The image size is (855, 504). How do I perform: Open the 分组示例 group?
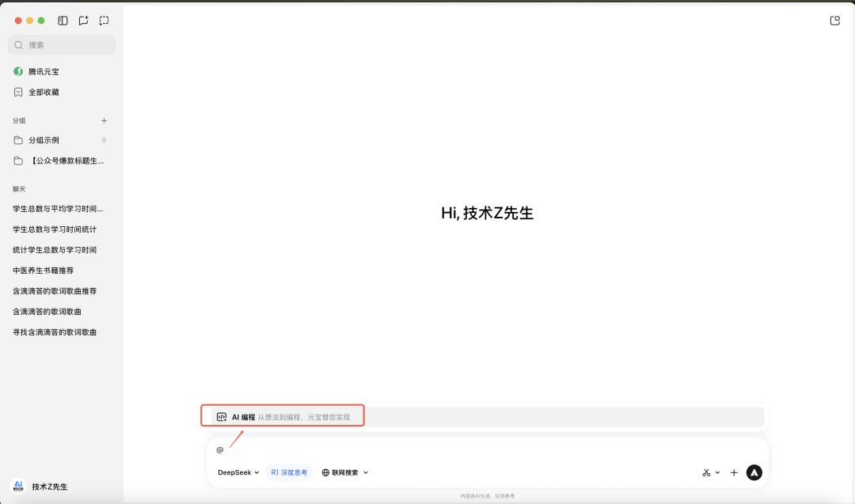point(62,140)
